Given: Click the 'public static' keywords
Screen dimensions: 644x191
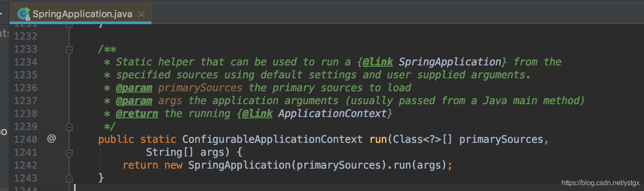Looking at the screenshot, I should click(137, 139).
